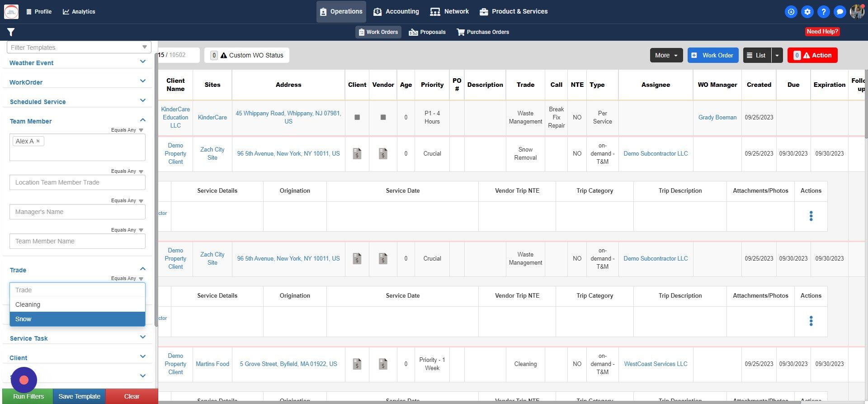
Task: Open Grady Boeman WO manager link
Action: 717,117
